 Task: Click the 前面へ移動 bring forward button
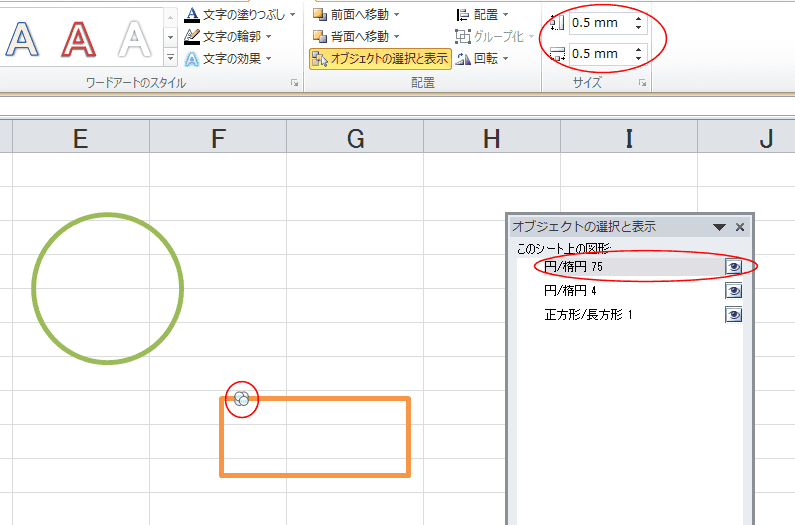pyautogui.click(x=351, y=15)
